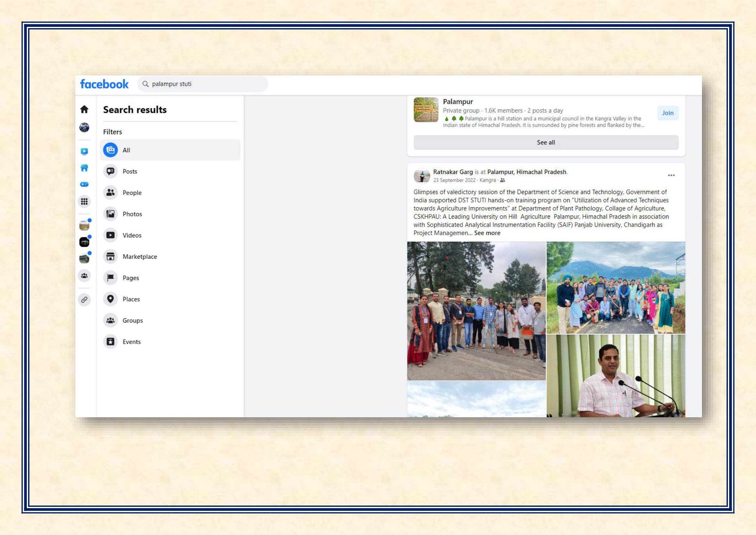Screen dimensions: 756x535
Task: Join the Palampur private group
Action: click(668, 113)
